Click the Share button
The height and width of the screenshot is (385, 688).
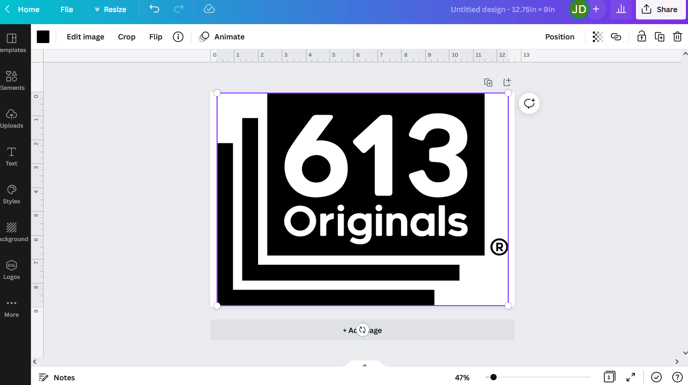point(659,9)
